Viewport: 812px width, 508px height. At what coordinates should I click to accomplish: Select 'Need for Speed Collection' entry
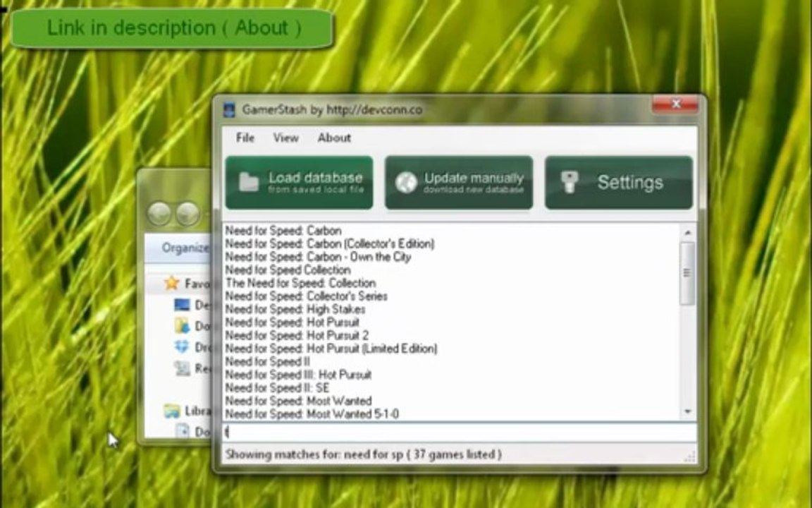(x=288, y=270)
